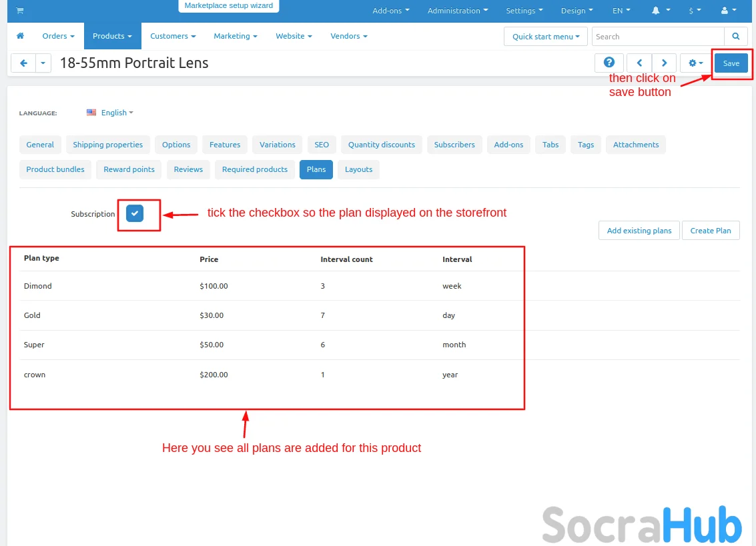This screenshot has width=756, height=546.
Task: Open the help question mark icon
Action: click(x=609, y=63)
